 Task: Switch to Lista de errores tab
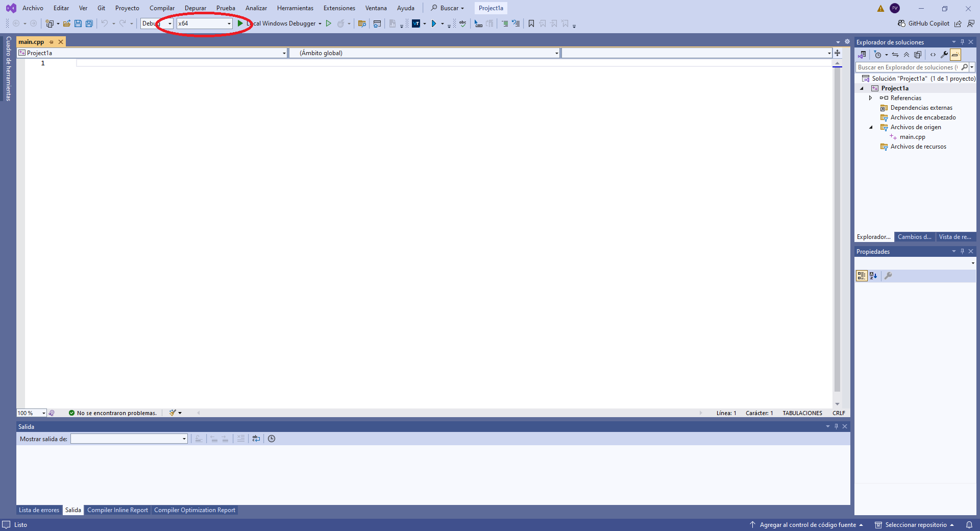(x=39, y=510)
